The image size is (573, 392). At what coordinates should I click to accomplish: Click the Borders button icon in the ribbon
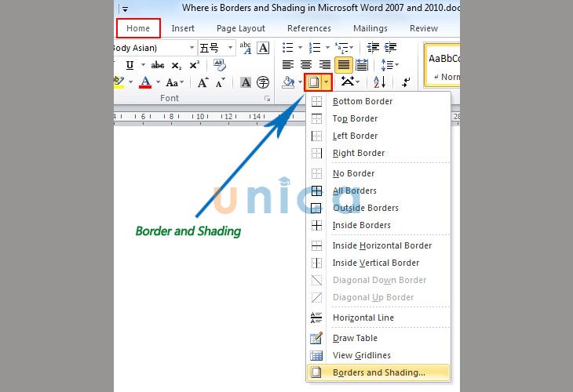pyautogui.click(x=313, y=82)
